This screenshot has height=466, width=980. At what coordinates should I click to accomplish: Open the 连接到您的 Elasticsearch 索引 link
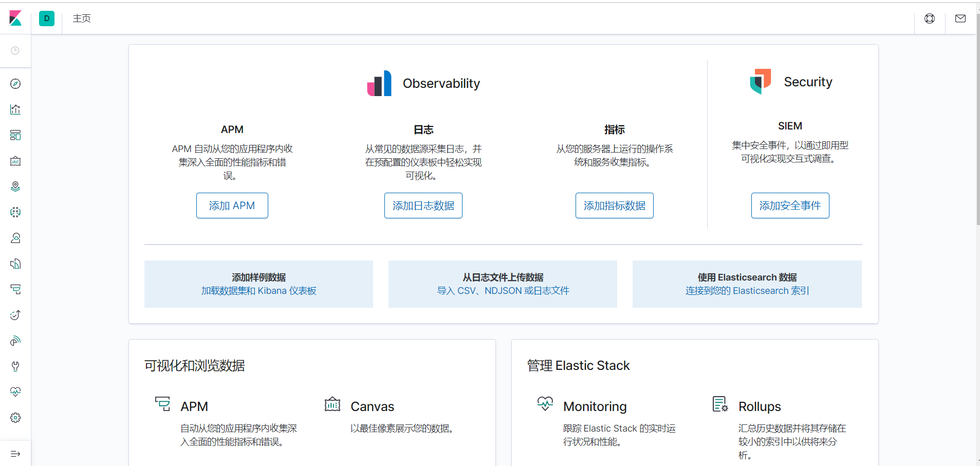(747, 291)
